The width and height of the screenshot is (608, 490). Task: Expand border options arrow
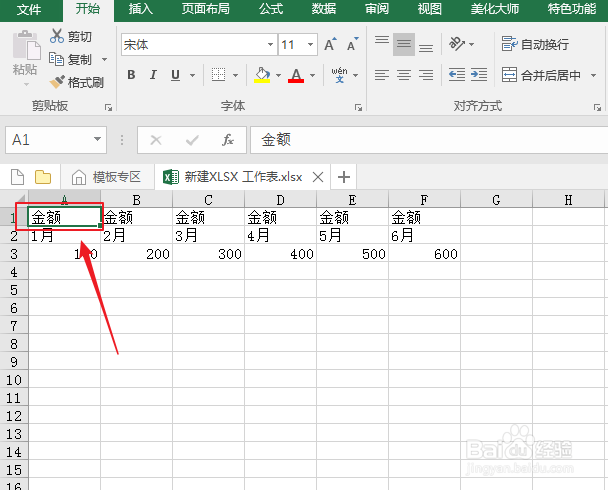[235, 75]
